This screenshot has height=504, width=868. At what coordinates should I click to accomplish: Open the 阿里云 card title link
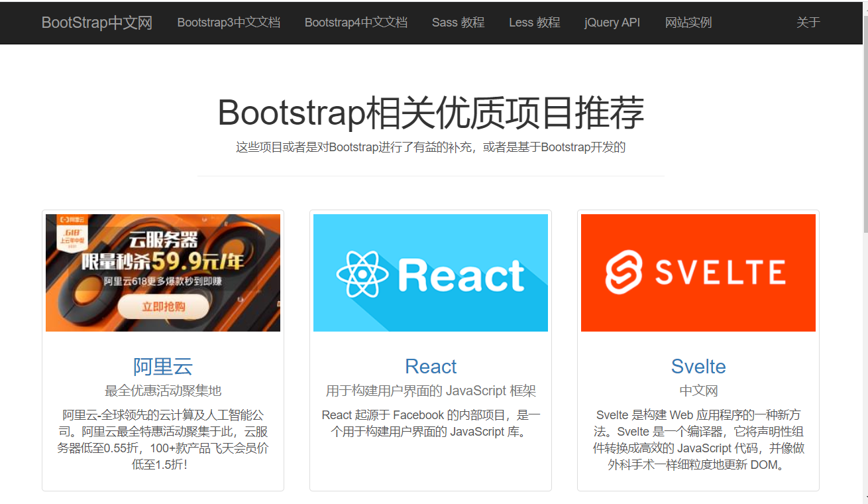162,365
